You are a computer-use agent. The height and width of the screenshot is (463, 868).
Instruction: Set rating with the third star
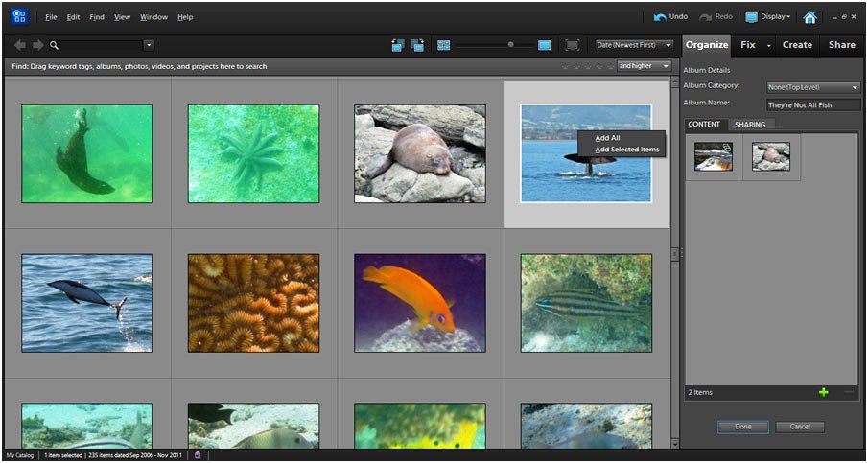587,66
